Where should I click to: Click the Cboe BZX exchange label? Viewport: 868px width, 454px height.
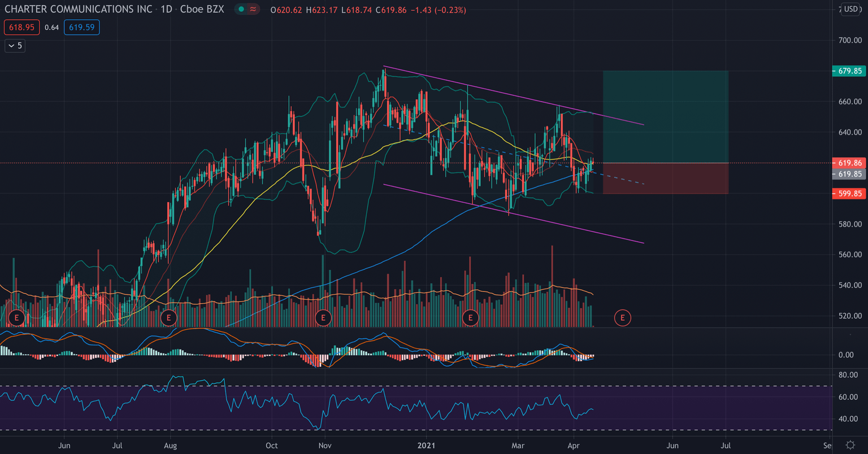202,10
